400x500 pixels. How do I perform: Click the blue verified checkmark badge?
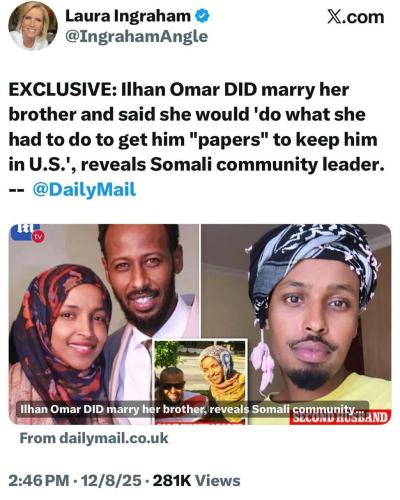pyautogui.click(x=202, y=16)
